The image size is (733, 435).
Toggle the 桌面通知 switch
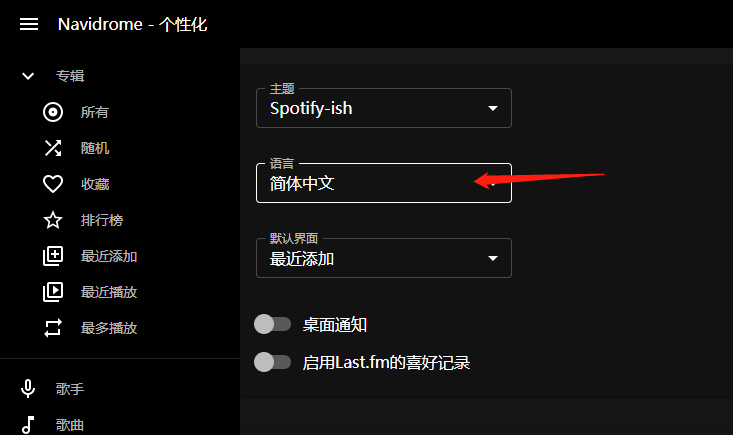pos(272,324)
